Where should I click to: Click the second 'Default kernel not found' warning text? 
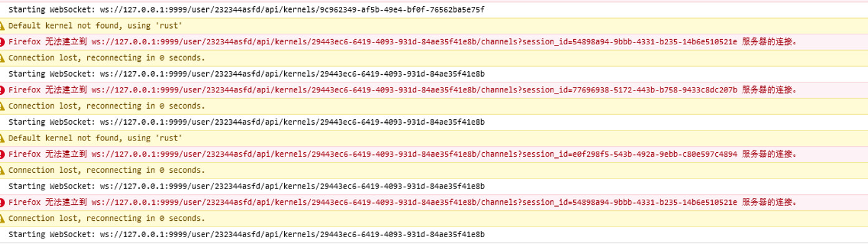click(x=95, y=138)
